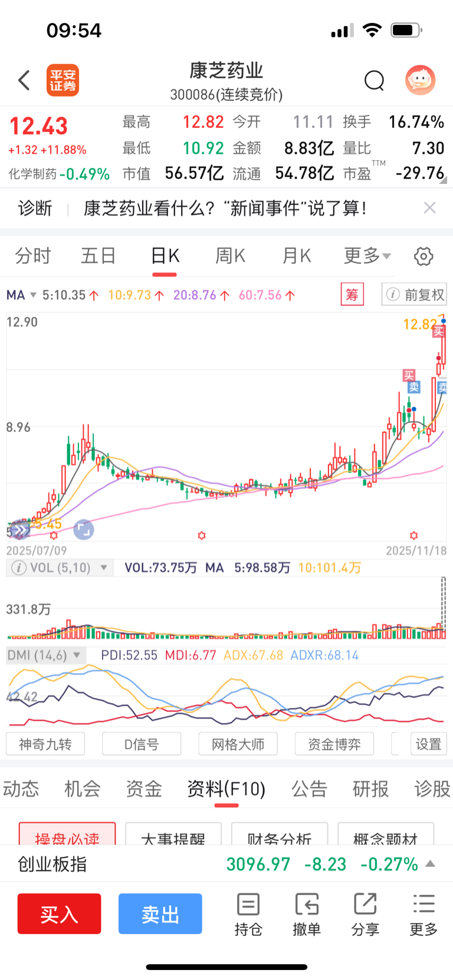
Task: Tap the blue 卖出 button
Action: (x=160, y=913)
